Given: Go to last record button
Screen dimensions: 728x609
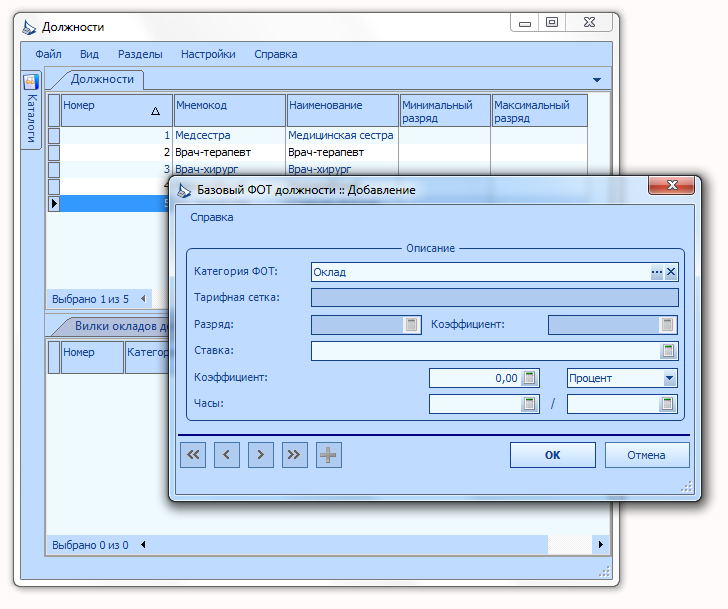Looking at the screenshot, I should click(295, 455).
